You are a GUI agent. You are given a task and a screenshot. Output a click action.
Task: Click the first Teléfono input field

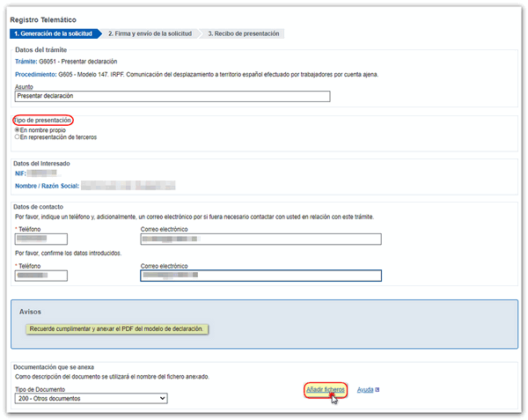(x=41, y=239)
